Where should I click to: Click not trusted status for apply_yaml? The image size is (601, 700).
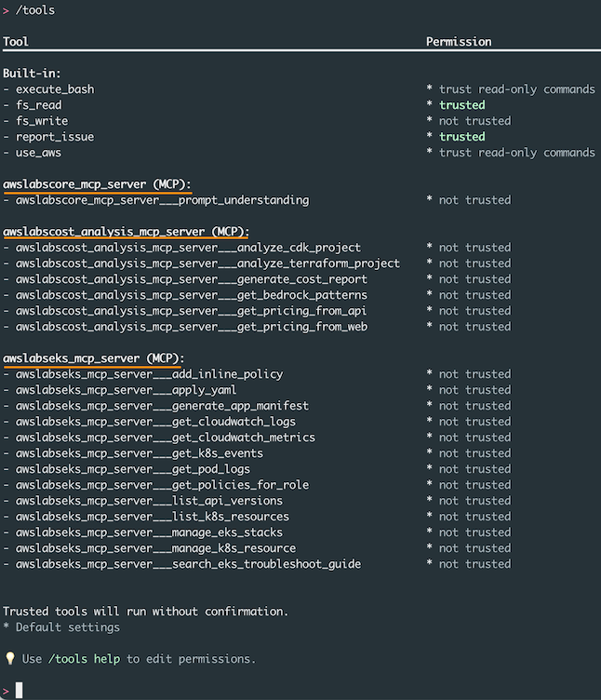(474, 390)
